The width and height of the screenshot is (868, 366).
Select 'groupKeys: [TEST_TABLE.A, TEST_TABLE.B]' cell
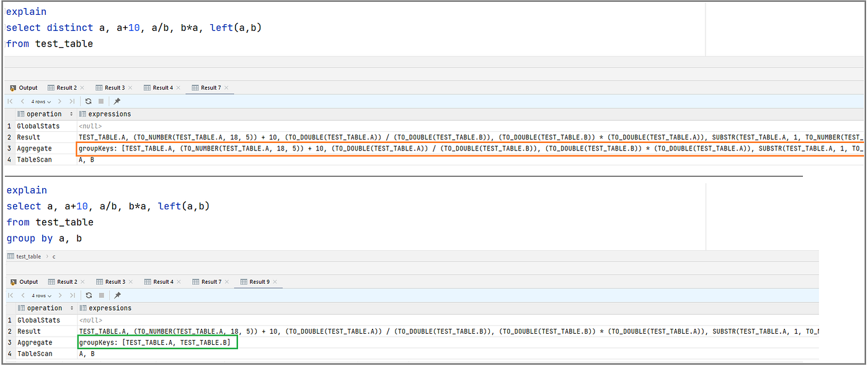coord(157,342)
